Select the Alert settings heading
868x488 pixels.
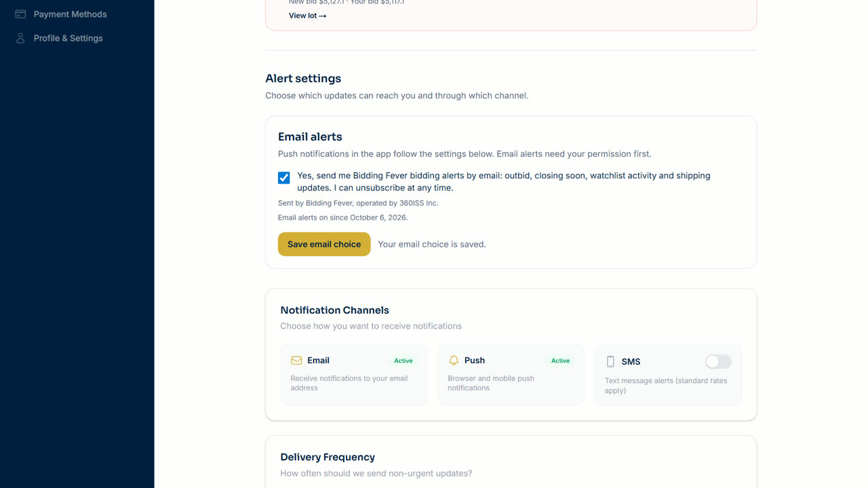(x=303, y=79)
